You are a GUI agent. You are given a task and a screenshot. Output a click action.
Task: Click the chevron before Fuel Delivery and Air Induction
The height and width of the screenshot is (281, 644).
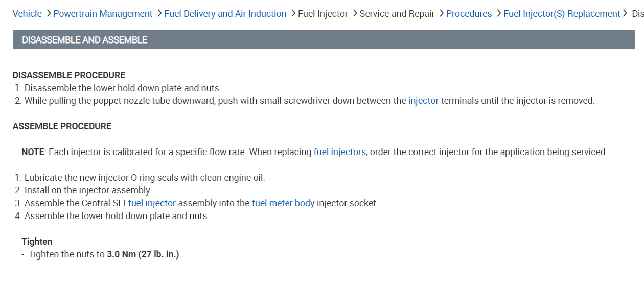click(x=159, y=13)
